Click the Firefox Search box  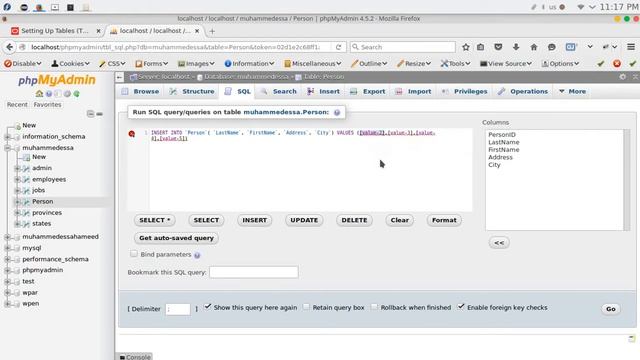pyautogui.click(x=402, y=47)
